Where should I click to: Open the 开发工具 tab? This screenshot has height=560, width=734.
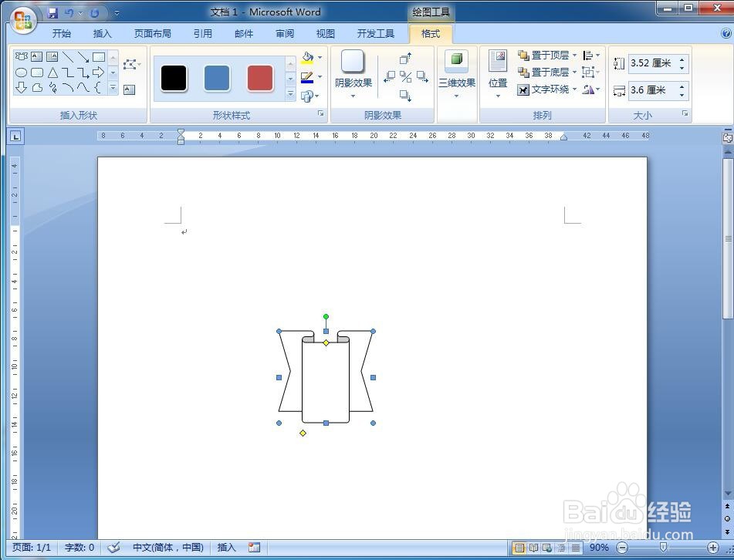(375, 34)
